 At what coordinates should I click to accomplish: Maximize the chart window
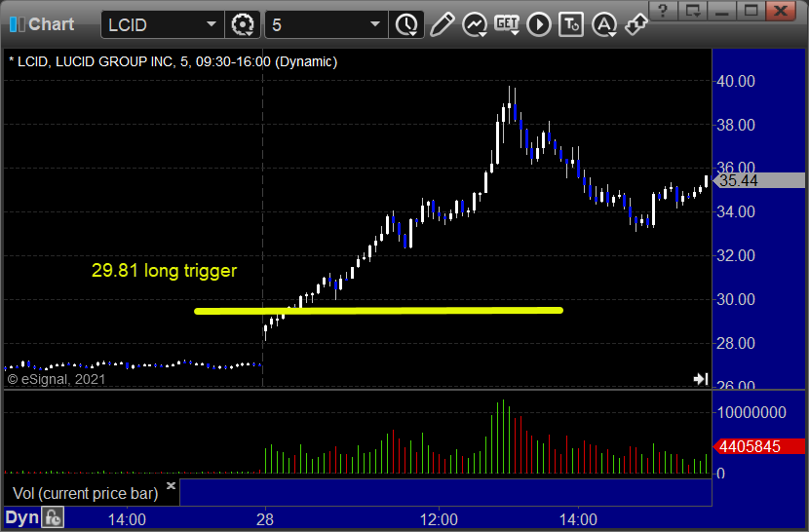point(751,10)
